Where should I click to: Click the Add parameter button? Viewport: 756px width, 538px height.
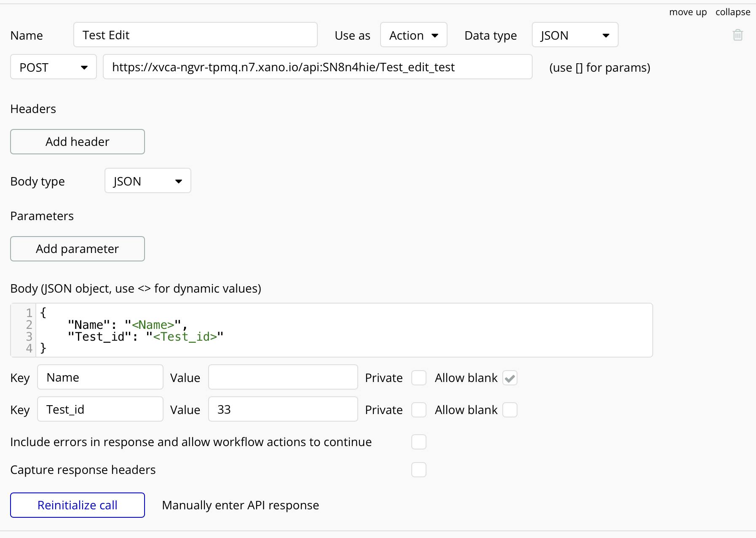[78, 249]
